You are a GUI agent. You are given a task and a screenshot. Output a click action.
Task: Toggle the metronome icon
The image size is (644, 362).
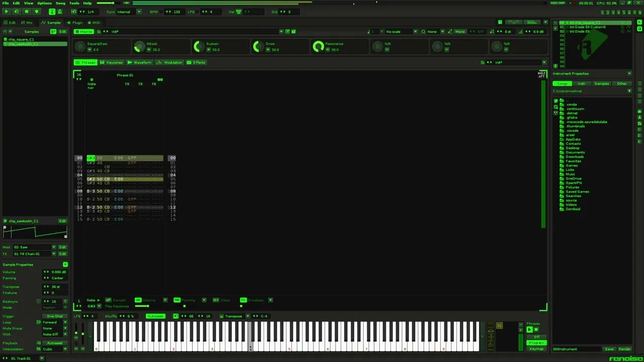coord(59,12)
